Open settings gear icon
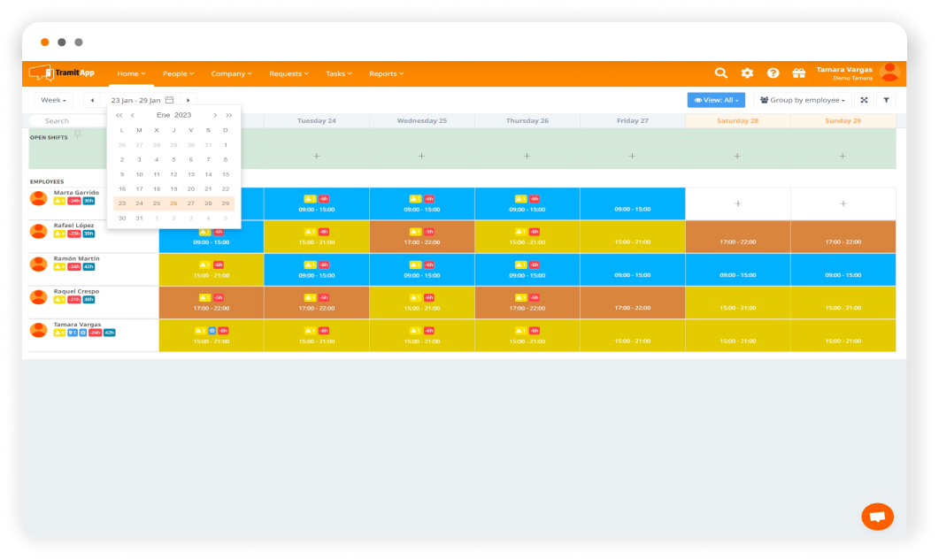Image resolution: width=939 pixels, height=560 pixels. coord(747,73)
